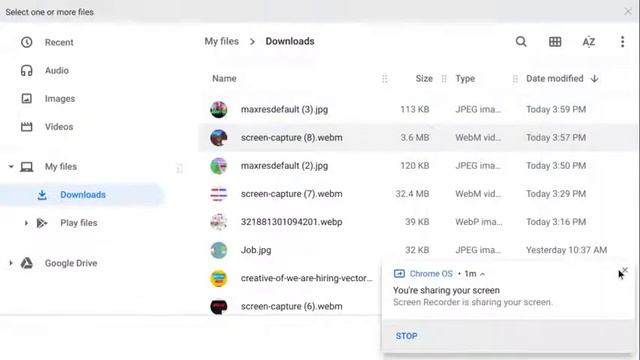Sort by the Size column header
This screenshot has width=640, height=360.
424,78
